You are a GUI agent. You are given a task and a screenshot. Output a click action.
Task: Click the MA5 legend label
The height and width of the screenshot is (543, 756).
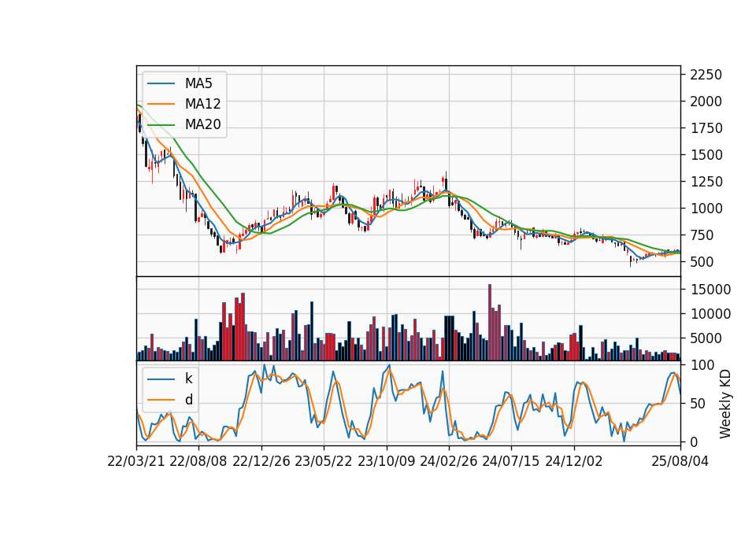click(198, 83)
